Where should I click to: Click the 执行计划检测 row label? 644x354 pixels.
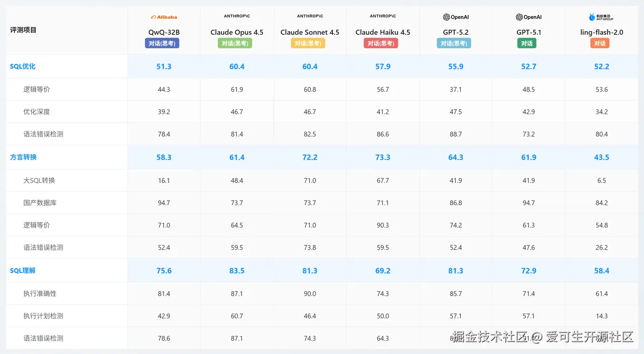pyautogui.click(x=43, y=316)
